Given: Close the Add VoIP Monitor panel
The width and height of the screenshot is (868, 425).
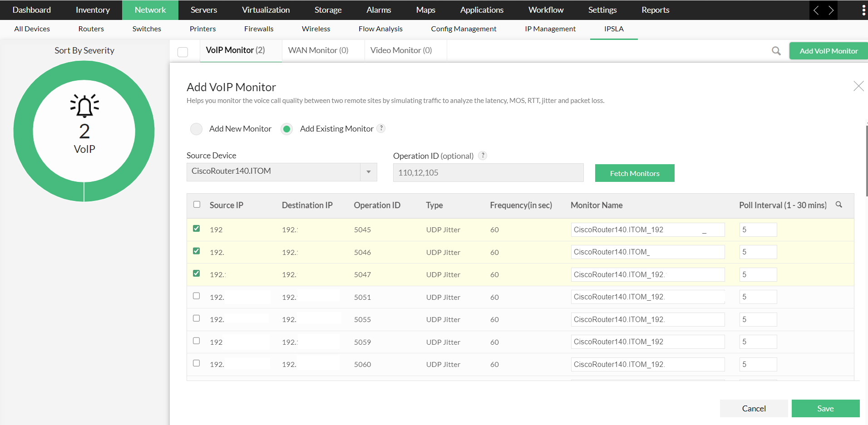Looking at the screenshot, I should click(x=858, y=86).
